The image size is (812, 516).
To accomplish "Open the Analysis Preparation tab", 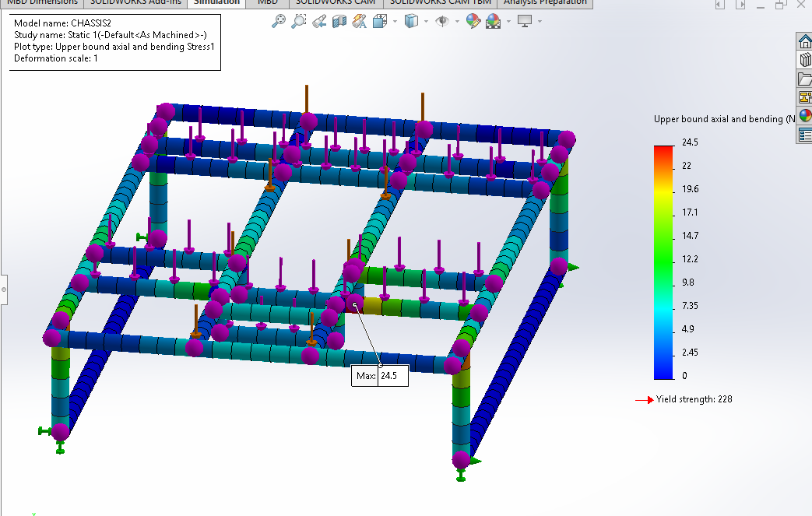I will pos(545,2).
